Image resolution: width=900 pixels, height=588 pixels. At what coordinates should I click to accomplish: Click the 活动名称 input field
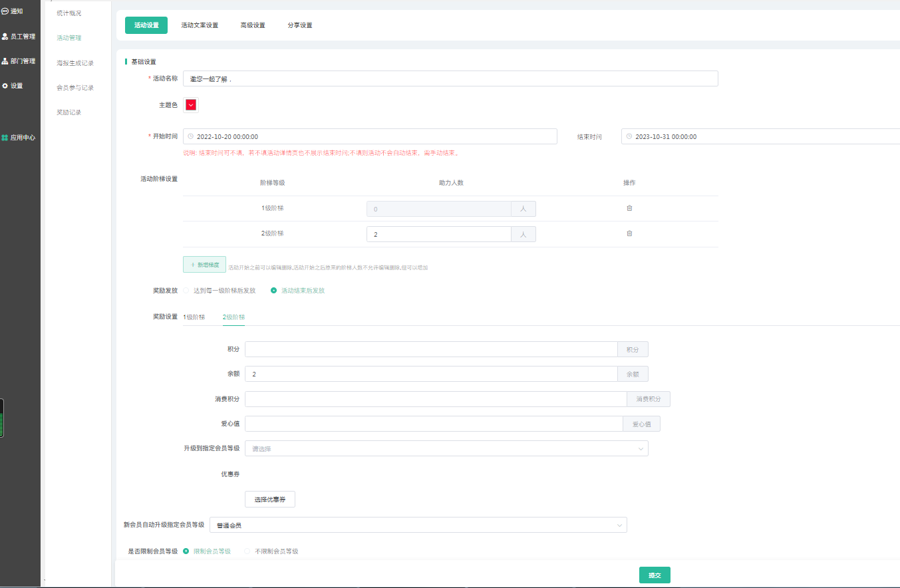click(450, 78)
